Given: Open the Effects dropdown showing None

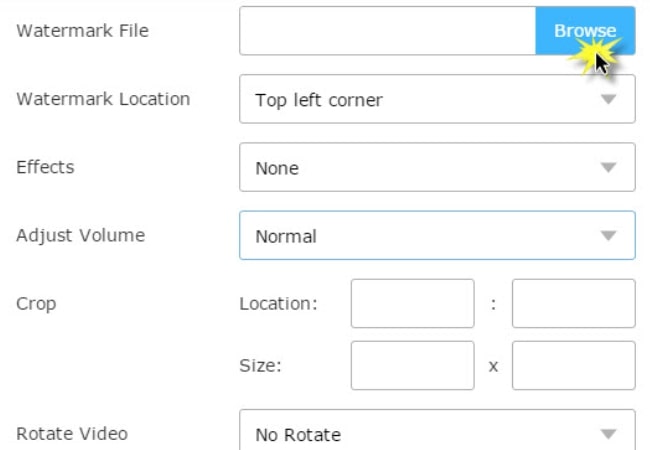Looking at the screenshot, I should click(x=437, y=167).
